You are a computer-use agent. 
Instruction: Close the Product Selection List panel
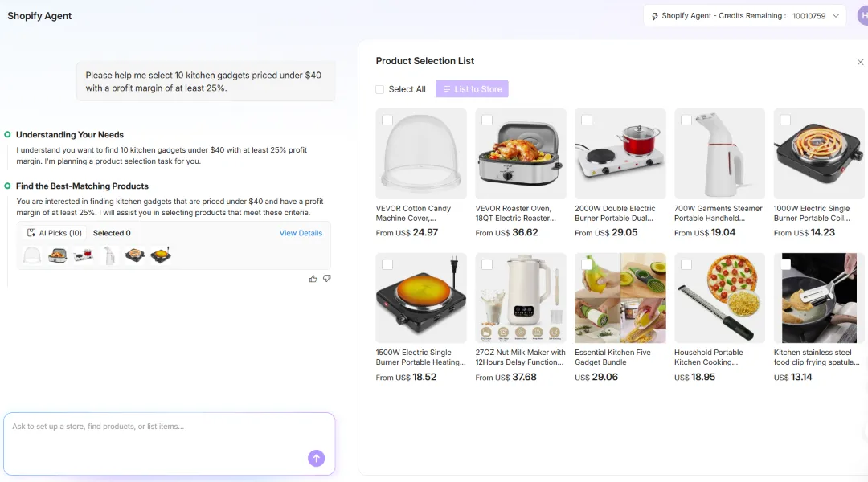860,62
